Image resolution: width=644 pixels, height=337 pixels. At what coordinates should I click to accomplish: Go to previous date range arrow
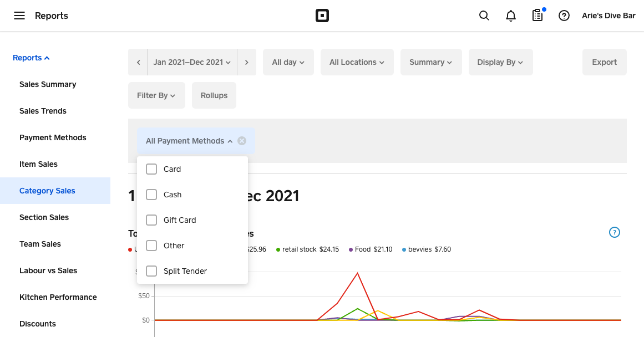(138, 62)
